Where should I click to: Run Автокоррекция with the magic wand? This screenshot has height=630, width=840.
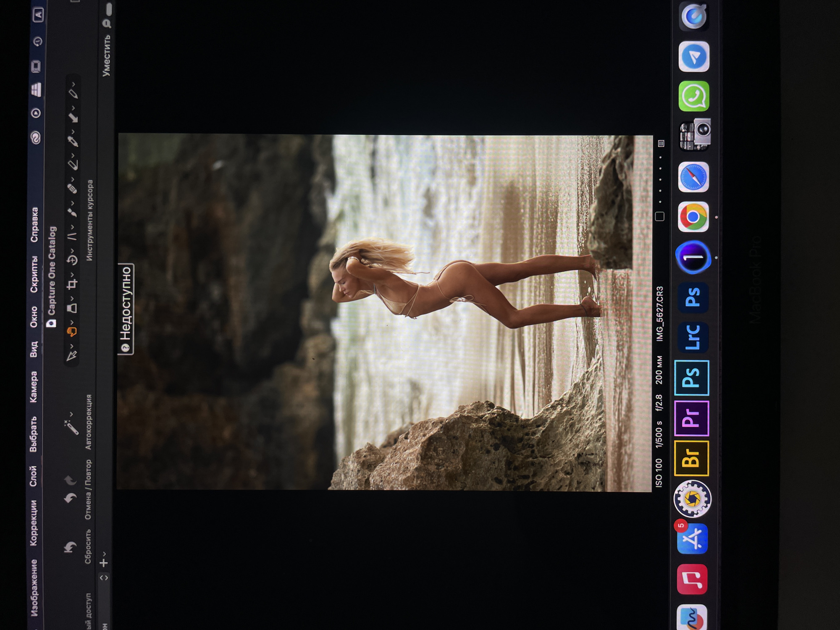71,428
